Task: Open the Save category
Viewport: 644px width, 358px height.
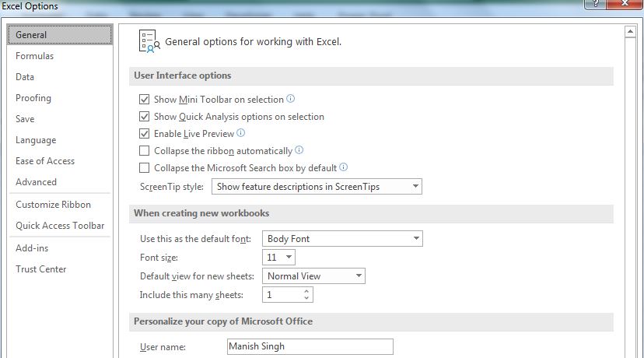Action: [60, 119]
